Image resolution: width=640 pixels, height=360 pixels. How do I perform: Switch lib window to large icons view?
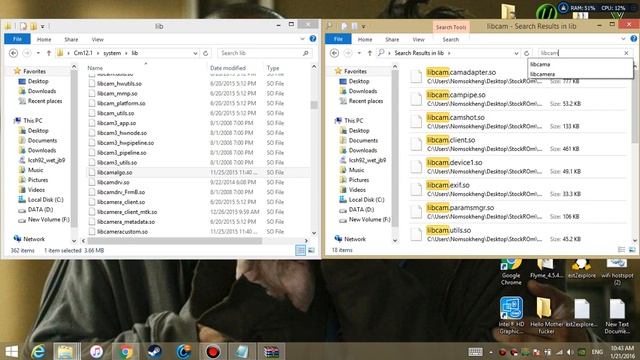coord(311,250)
